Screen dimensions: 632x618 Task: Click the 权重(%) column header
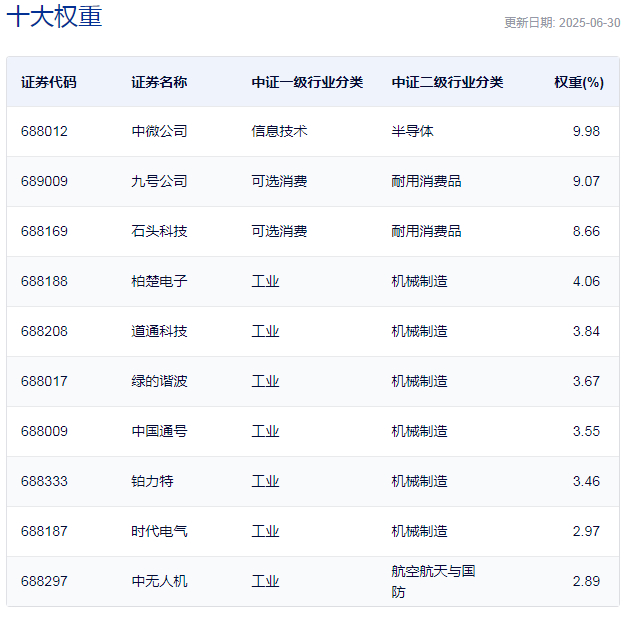click(579, 82)
